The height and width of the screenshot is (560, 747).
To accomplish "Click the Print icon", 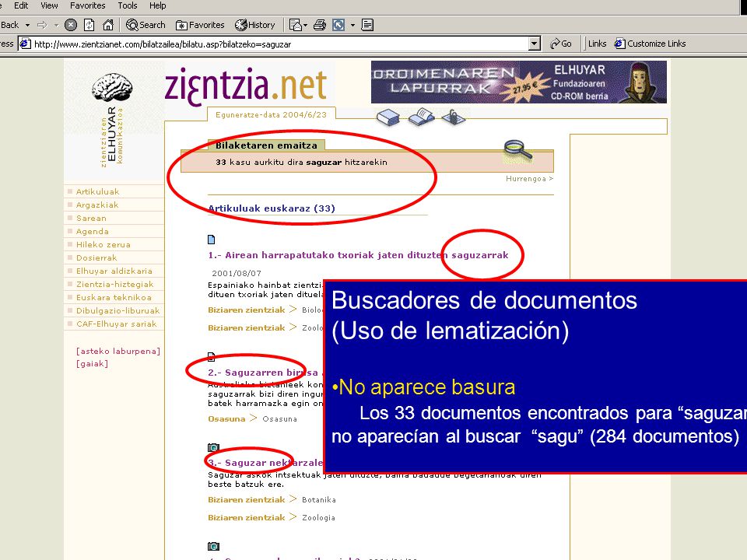I will pyautogui.click(x=320, y=25).
